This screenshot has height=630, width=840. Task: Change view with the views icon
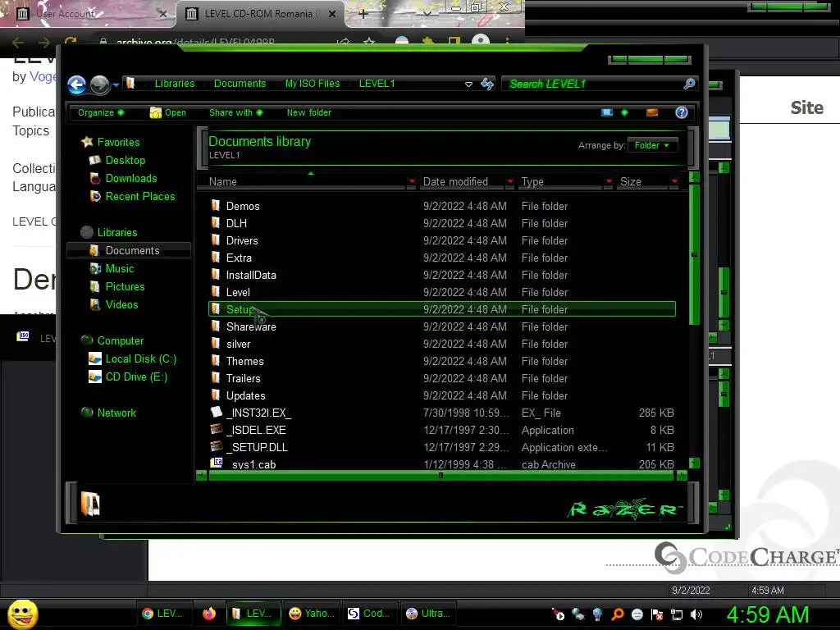(x=607, y=112)
